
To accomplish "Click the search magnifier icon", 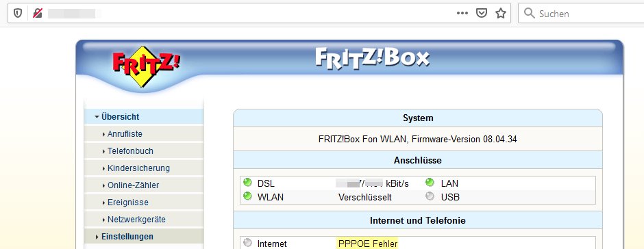I will [530, 13].
